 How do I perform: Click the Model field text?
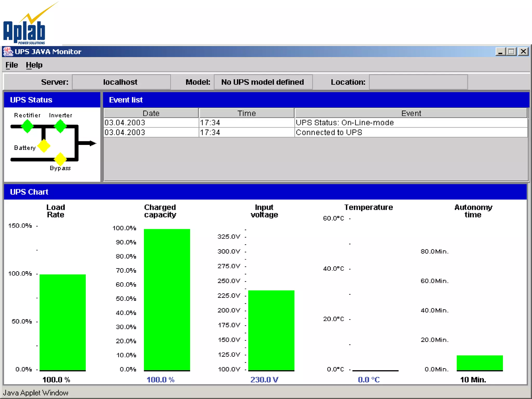coord(263,82)
